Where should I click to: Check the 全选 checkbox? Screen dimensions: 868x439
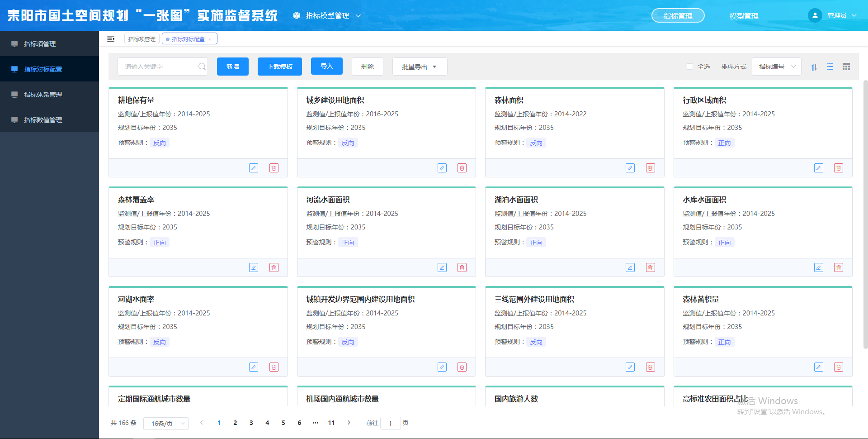point(690,67)
